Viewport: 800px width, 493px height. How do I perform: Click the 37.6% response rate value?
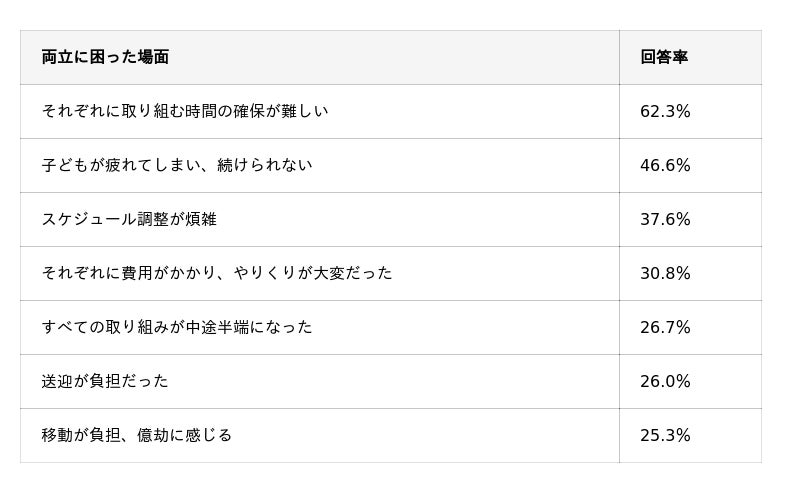tap(665, 219)
